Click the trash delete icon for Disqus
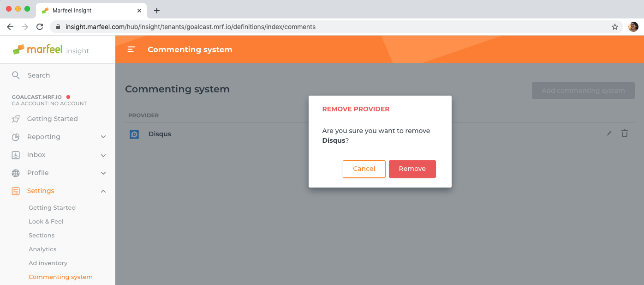Screen dimensions: 644x285 (x=625, y=133)
